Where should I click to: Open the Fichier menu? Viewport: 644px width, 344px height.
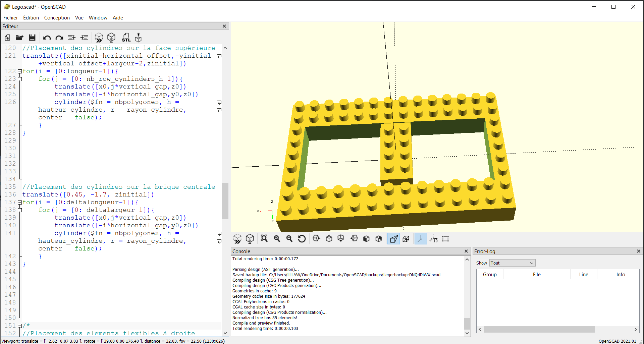[10, 18]
